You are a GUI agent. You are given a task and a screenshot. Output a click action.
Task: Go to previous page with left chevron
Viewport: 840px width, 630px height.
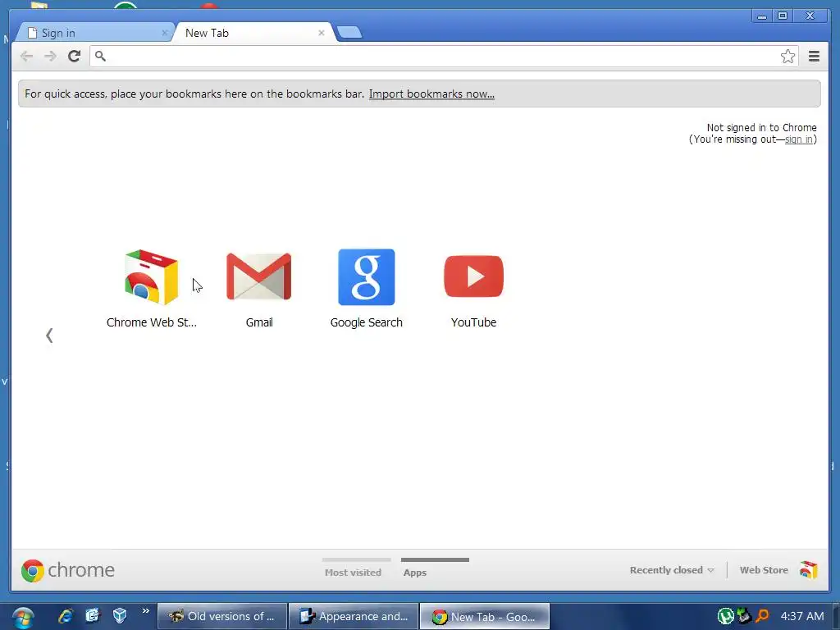click(x=49, y=336)
